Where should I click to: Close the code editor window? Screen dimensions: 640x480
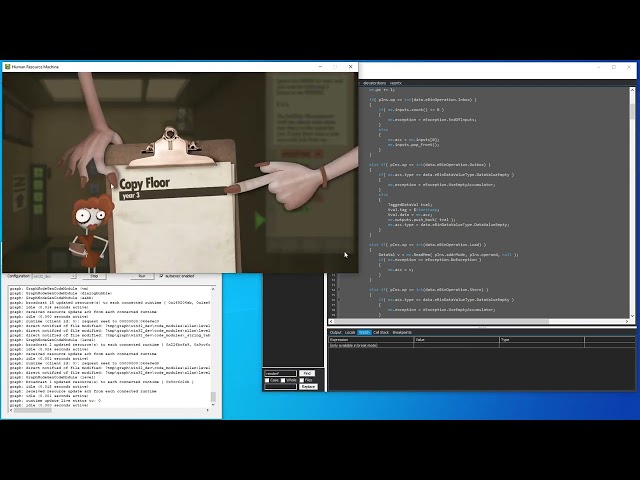pyautogui.click(x=629, y=67)
